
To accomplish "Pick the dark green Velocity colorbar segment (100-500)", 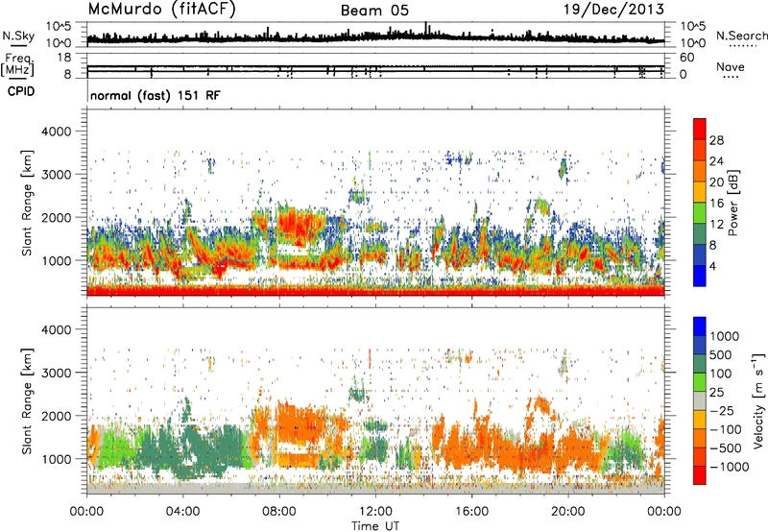I will point(700,364).
